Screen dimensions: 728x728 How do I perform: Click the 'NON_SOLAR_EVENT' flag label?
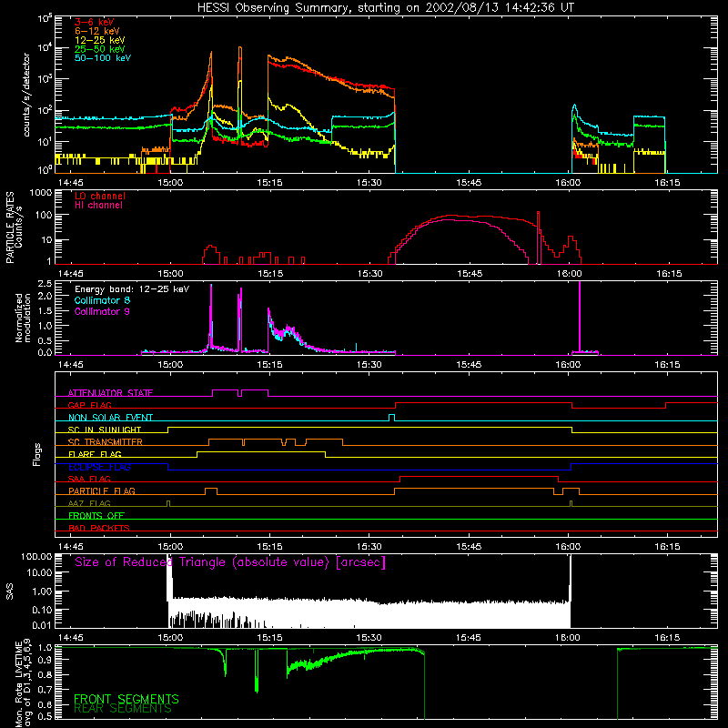point(110,418)
